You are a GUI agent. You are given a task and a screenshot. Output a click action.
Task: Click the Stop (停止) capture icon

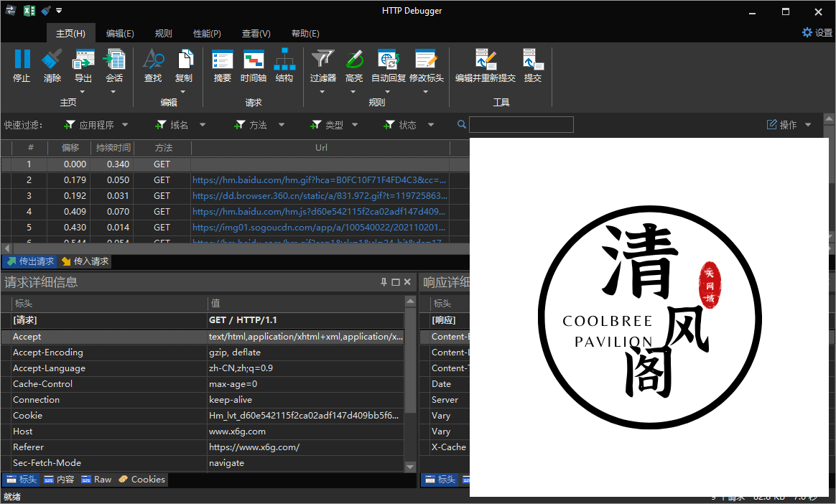click(22, 60)
